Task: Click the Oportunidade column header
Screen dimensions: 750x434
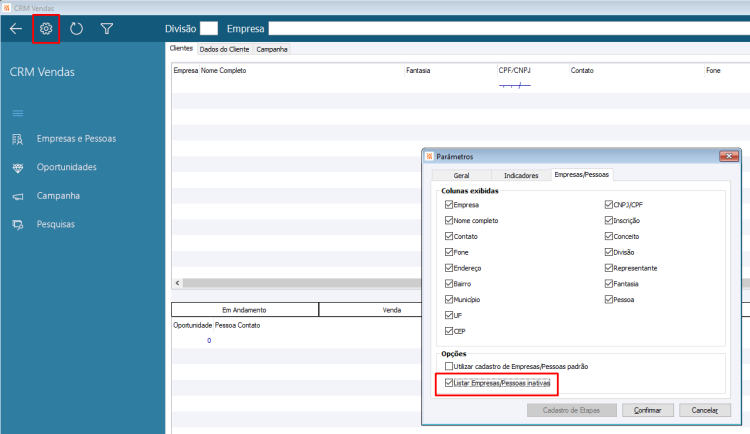Action: click(x=192, y=325)
